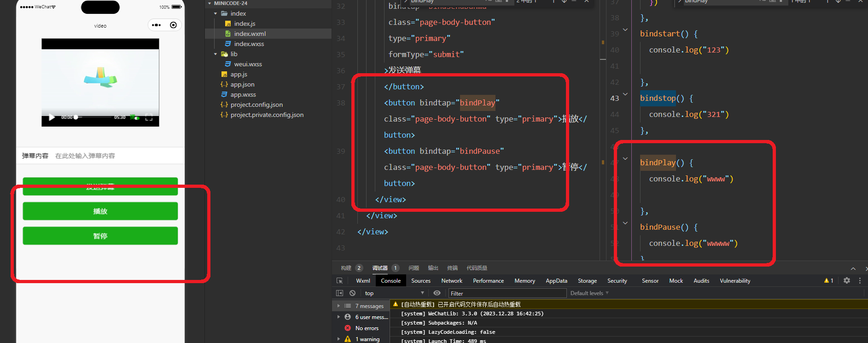Click the element inspector icon beside Wxml
The width and height of the screenshot is (868, 343).
click(340, 281)
